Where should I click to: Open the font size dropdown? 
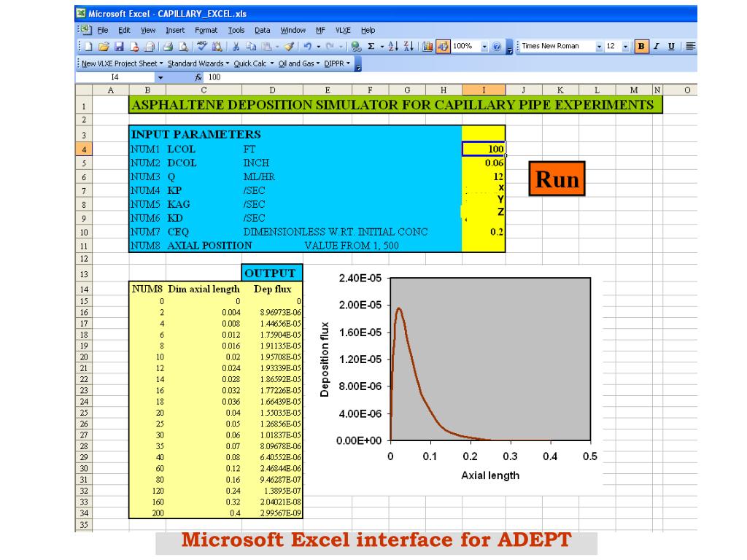(x=625, y=47)
